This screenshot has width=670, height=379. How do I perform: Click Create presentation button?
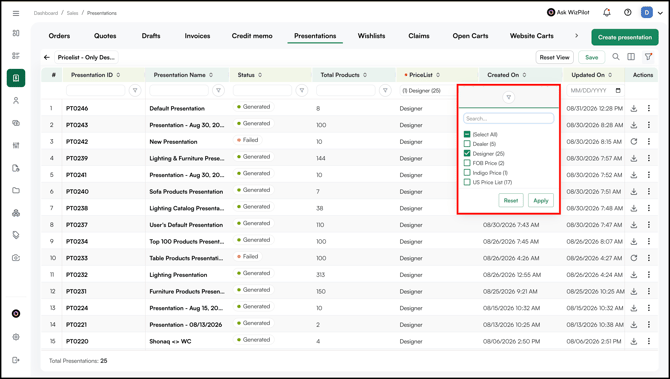tap(625, 37)
